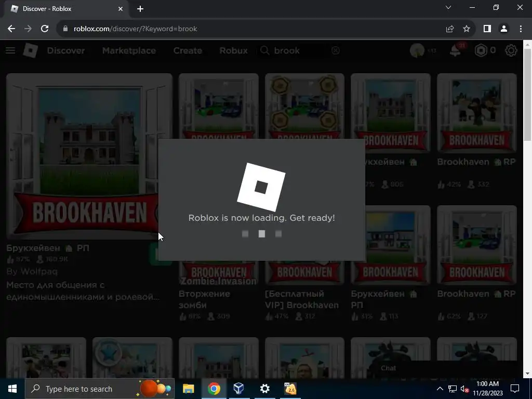Click the Roblox logo in navbar
Image resolution: width=532 pixels, height=399 pixels.
tap(30, 50)
